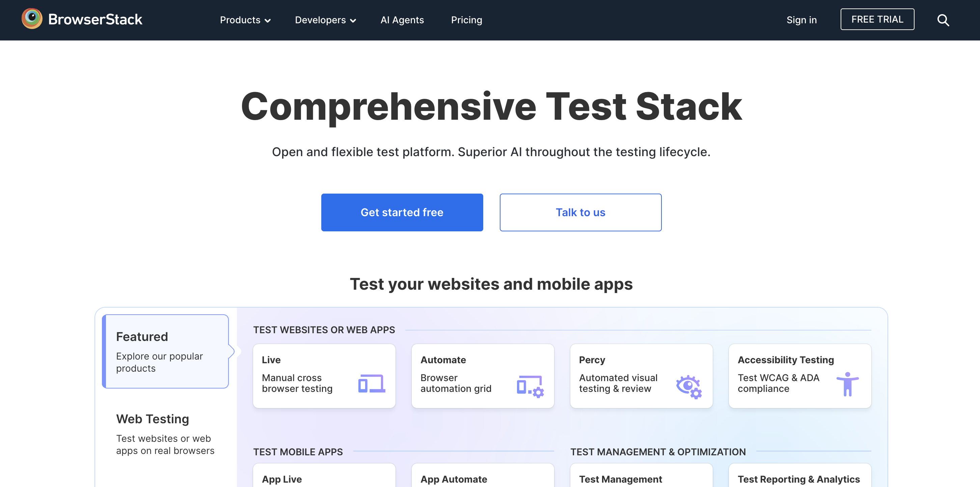This screenshot has height=487, width=980.
Task: Start a FREE TRIAL
Action: tap(877, 19)
